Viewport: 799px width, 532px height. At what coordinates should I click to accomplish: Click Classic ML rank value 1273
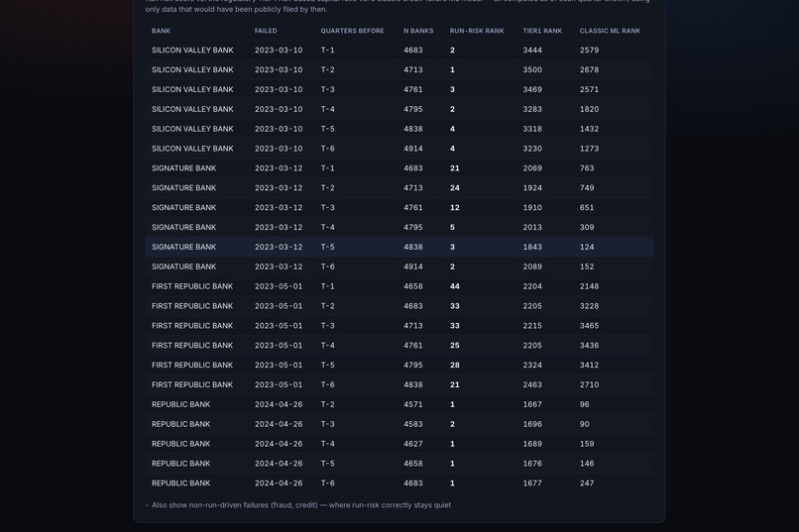pyautogui.click(x=589, y=149)
